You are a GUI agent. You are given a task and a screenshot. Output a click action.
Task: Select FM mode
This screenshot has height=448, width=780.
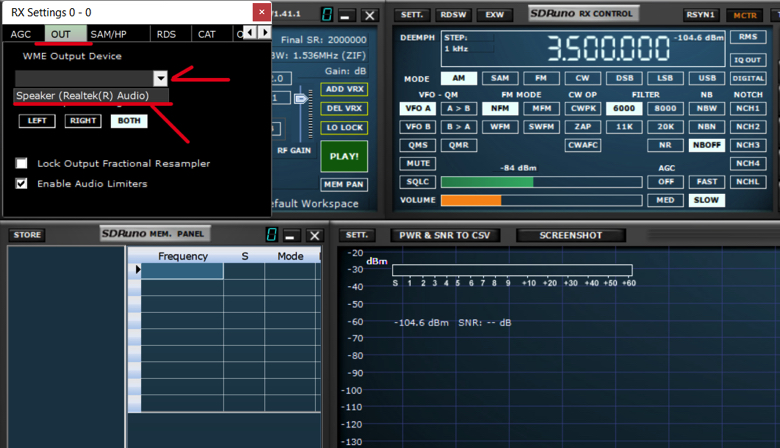coord(541,78)
